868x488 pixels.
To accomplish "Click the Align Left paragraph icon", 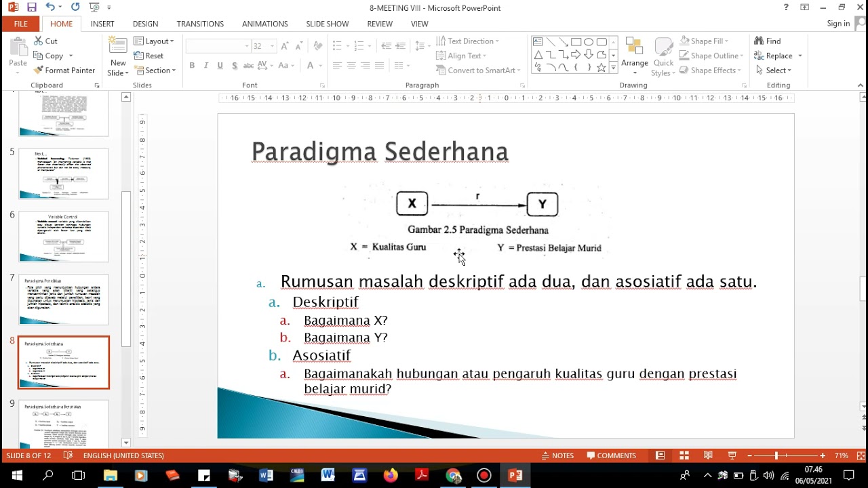I will click(x=337, y=66).
